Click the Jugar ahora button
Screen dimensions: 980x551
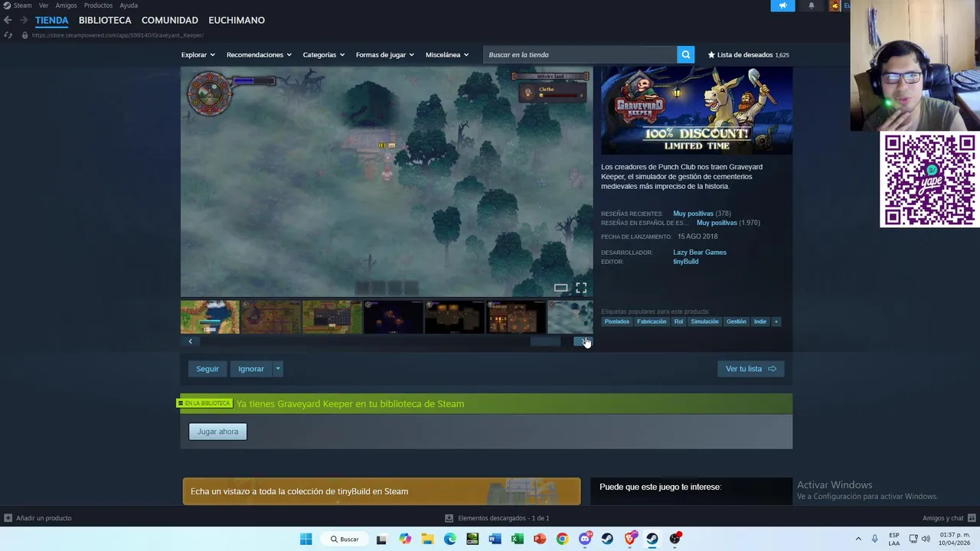217,432
